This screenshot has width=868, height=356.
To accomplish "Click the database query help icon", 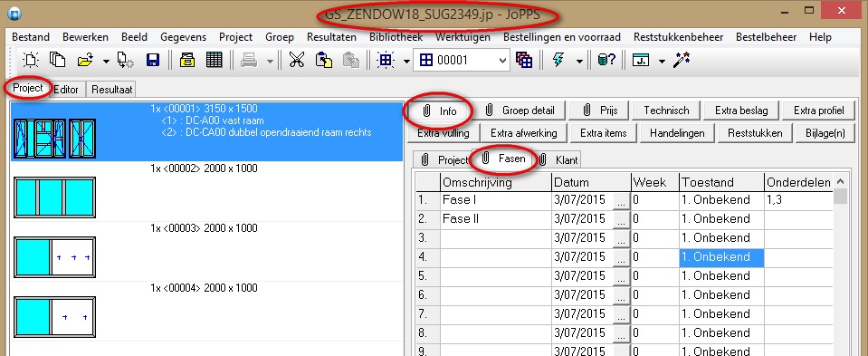I will click(x=606, y=60).
